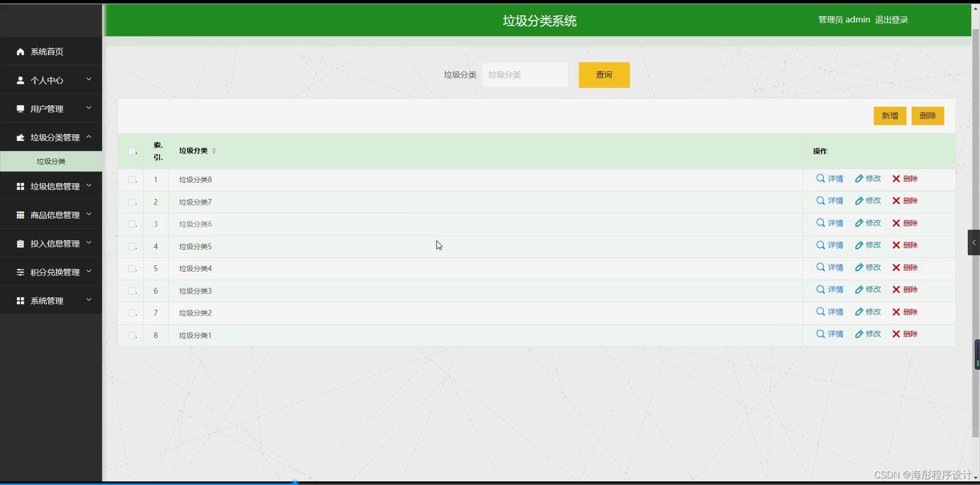Check the checkbox for row 垃圾分类3
Screen dimensions: 980x485
tap(132, 291)
